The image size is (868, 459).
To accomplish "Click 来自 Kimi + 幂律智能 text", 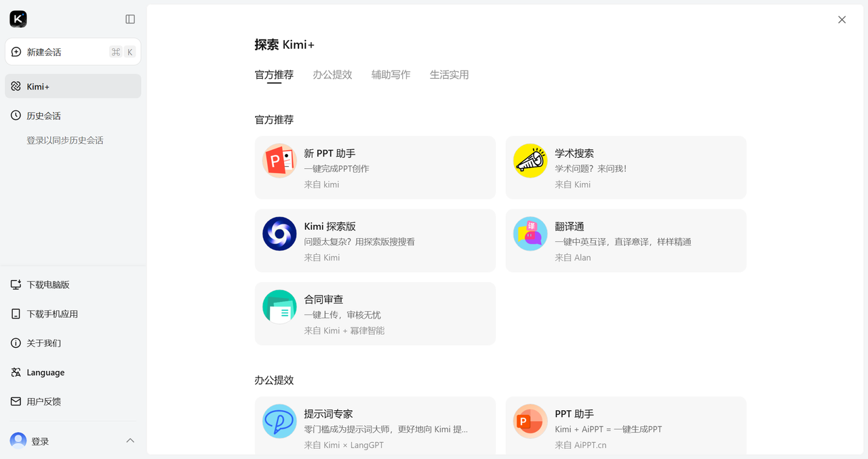I will click(344, 331).
